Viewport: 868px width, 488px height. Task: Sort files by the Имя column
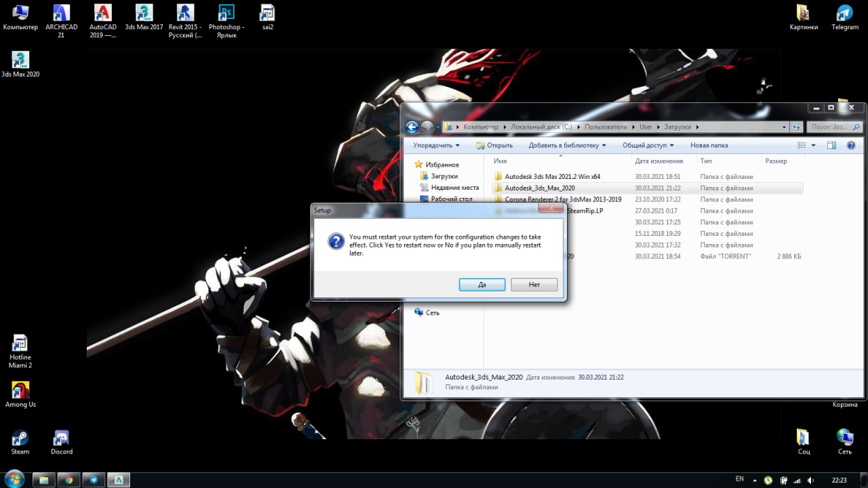click(557, 161)
